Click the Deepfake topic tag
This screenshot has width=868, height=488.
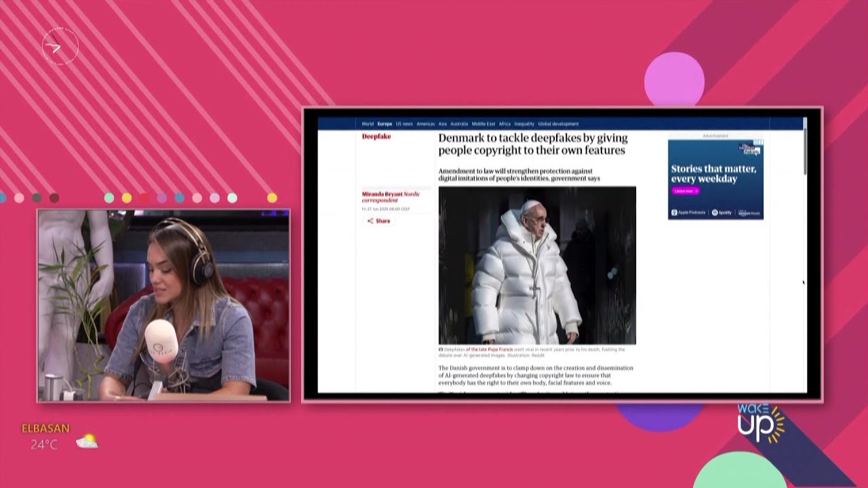pyautogui.click(x=376, y=136)
